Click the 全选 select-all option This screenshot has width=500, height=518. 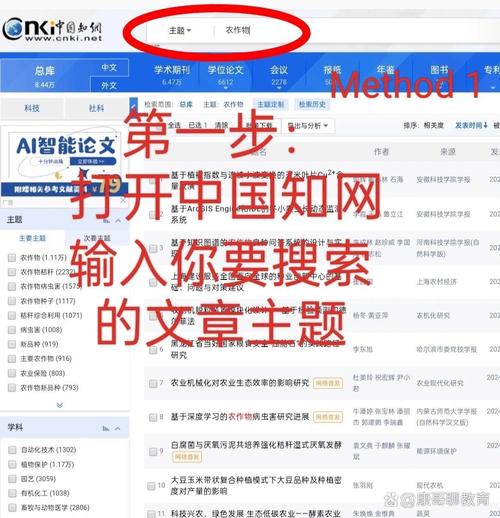[x=174, y=125]
